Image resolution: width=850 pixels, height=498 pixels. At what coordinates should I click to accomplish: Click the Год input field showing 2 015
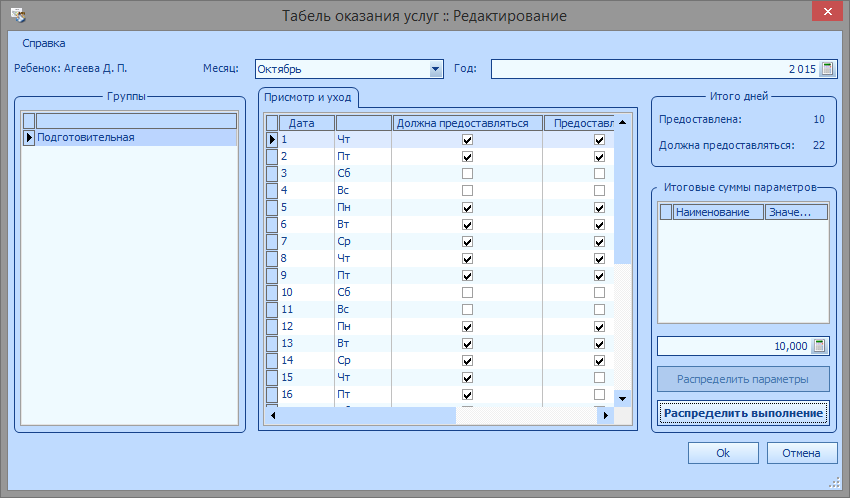click(x=664, y=69)
